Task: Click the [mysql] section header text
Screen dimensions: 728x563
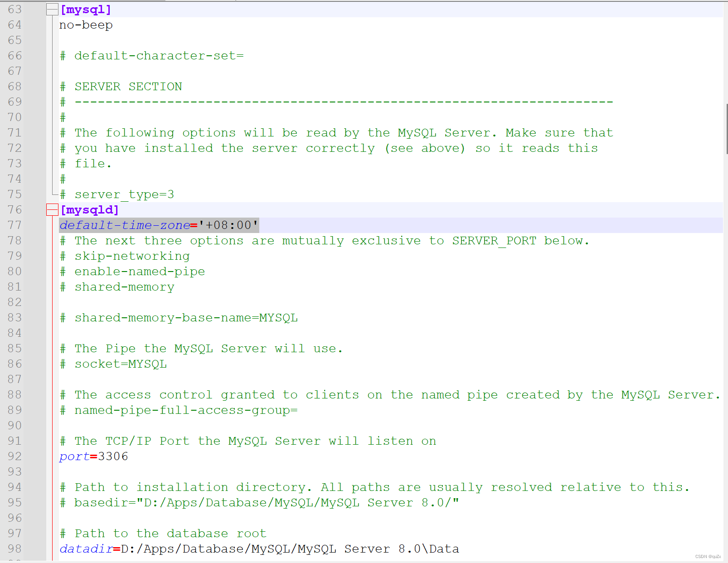Action: pyautogui.click(x=86, y=10)
